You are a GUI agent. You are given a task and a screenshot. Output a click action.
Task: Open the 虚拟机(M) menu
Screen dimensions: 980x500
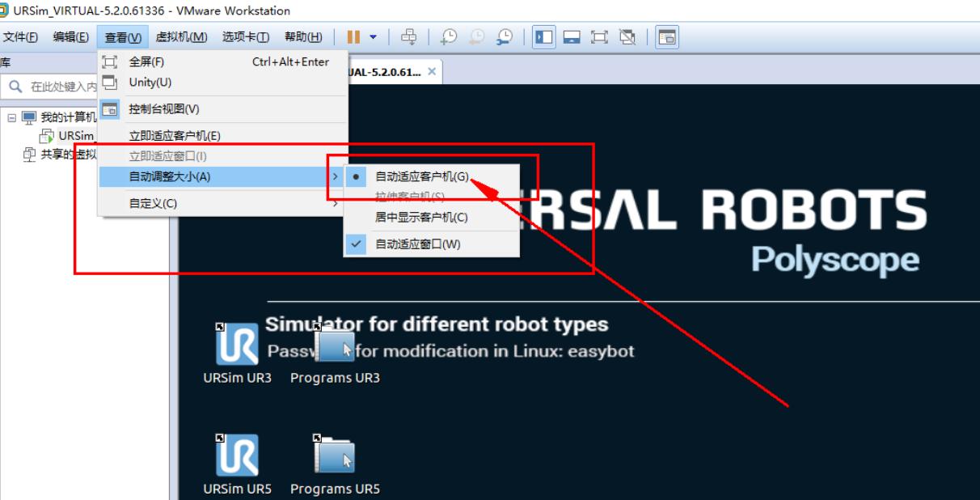(x=181, y=37)
